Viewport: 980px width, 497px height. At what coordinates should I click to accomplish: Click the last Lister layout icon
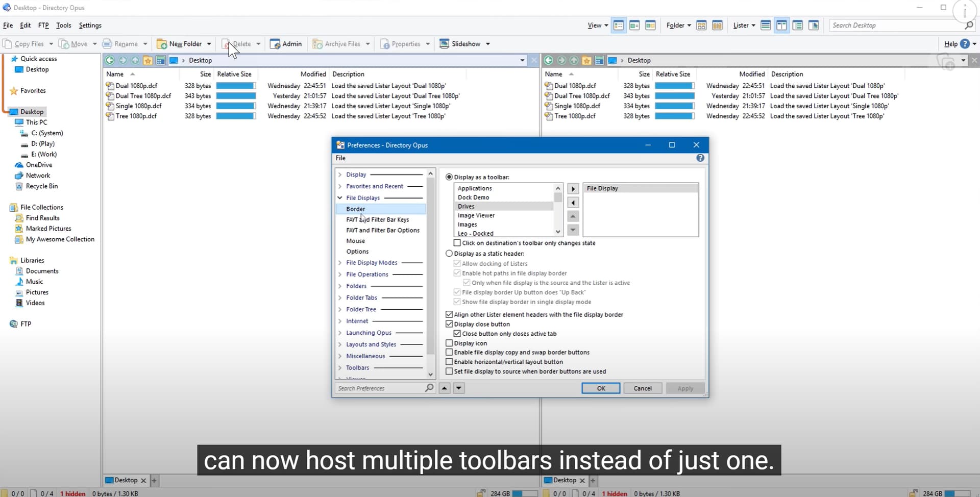(814, 26)
